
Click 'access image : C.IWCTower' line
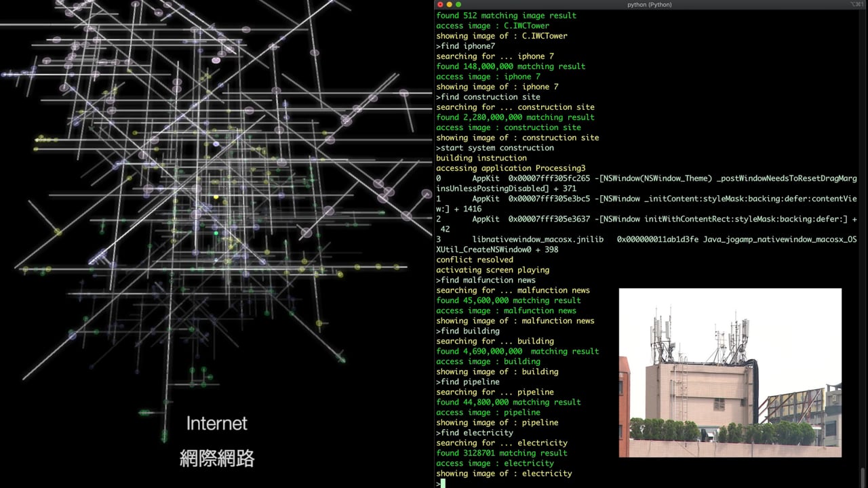point(492,26)
